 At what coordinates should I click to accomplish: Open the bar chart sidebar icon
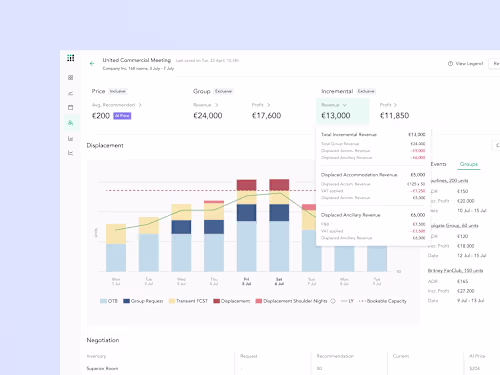(x=70, y=138)
